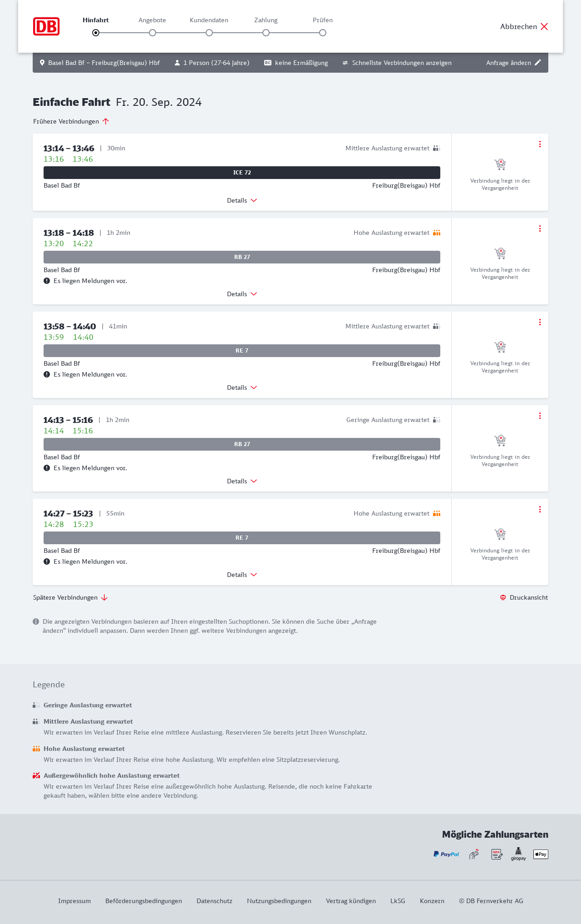Click the printer icon for Druckansicht
Image resolution: width=581 pixels, height=924 pixels.
coord(503,597)
